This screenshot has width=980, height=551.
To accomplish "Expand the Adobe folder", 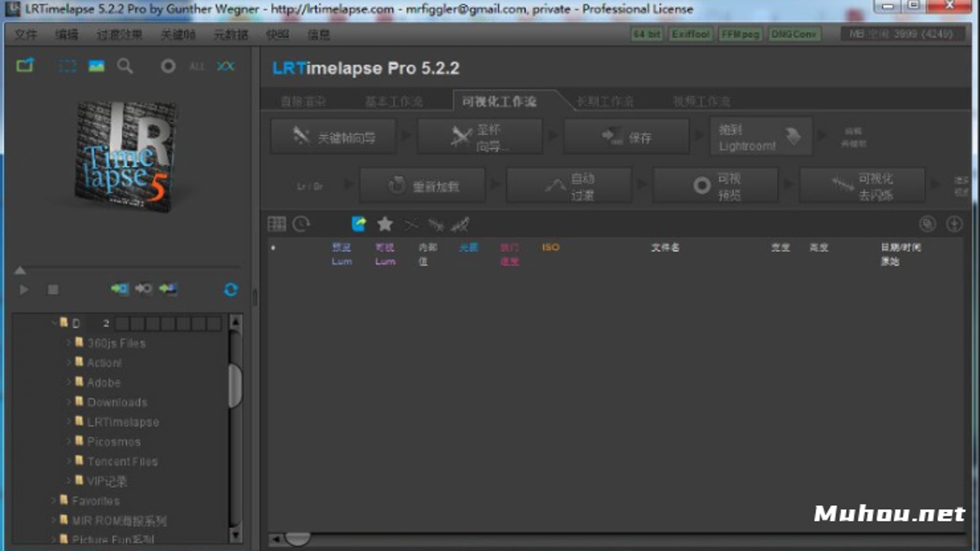I will 68,383.
